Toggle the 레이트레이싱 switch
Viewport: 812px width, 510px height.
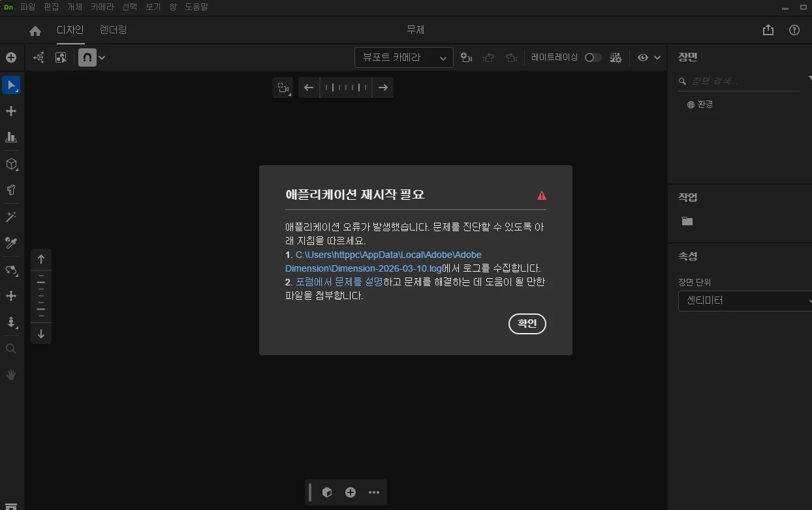pos(593,57)
